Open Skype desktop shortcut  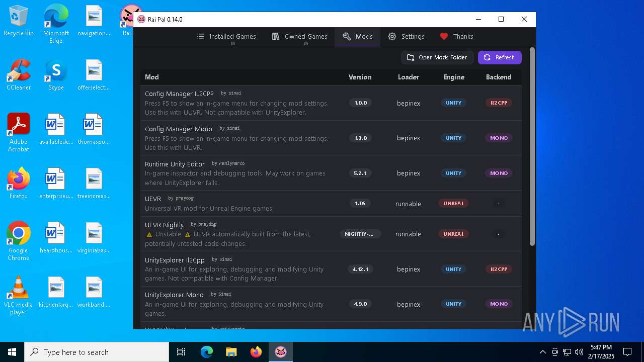pos(56,75)
